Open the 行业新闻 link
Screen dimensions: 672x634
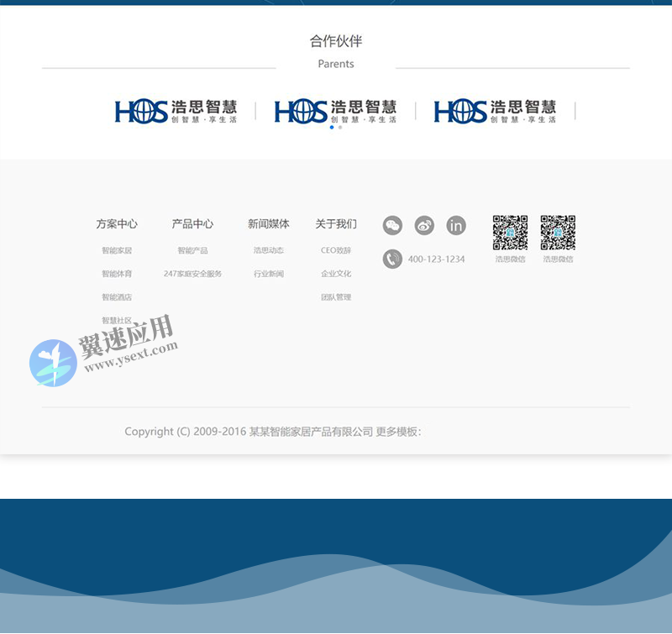[269, 274]
